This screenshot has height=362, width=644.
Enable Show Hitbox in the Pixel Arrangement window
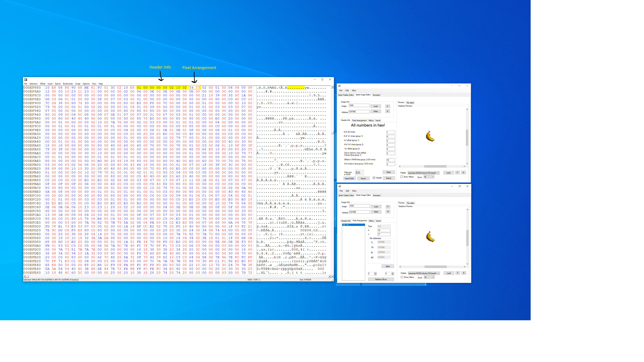point(402,277)
